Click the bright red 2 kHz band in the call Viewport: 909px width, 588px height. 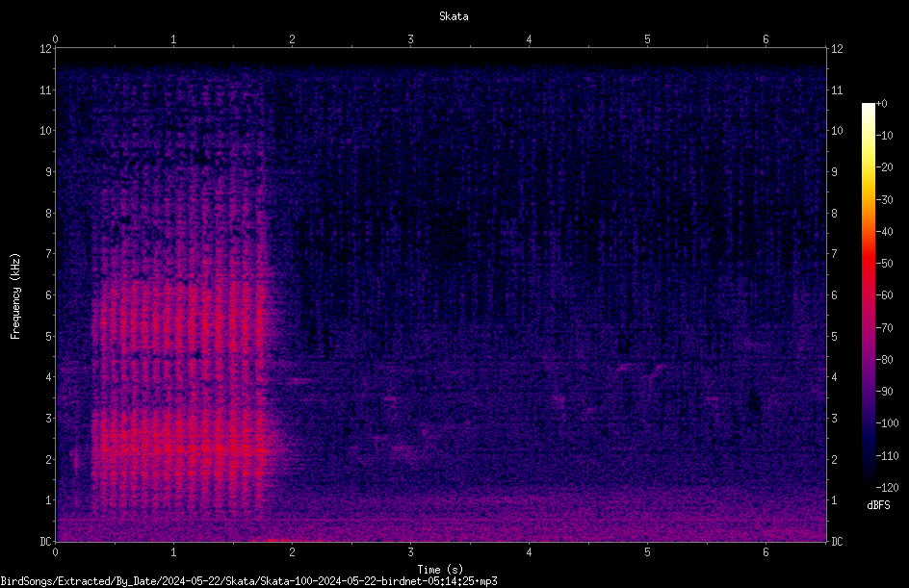180,447
